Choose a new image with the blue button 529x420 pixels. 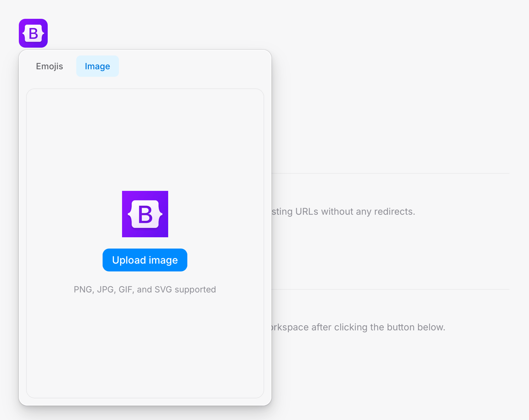pos(145,260)
